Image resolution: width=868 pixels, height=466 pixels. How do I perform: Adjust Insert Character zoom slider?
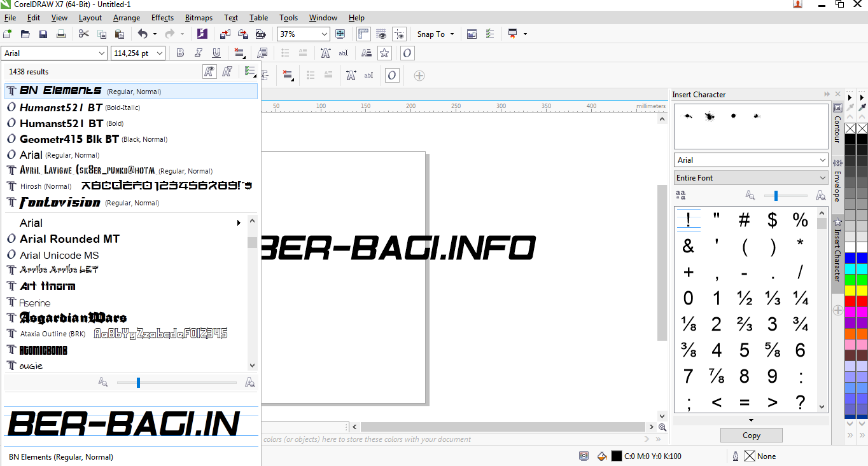point(776,196)
